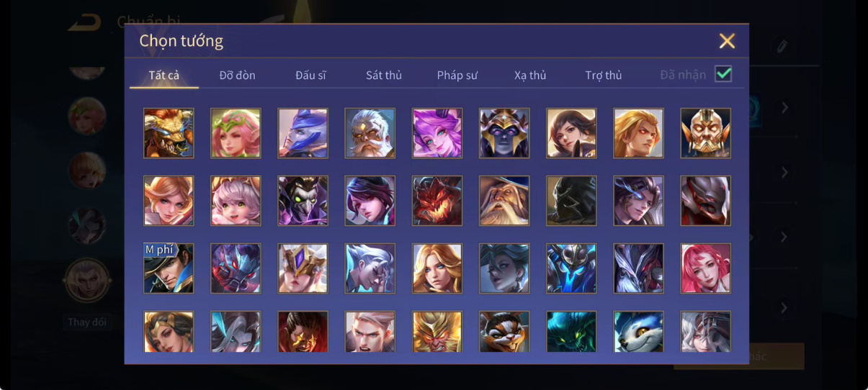Image resolution: width=868 pixels, height=390 pixels.
Task: Select the pink-haired woman hero portrait
Action: pyautogui.click(x=706, y=268)
